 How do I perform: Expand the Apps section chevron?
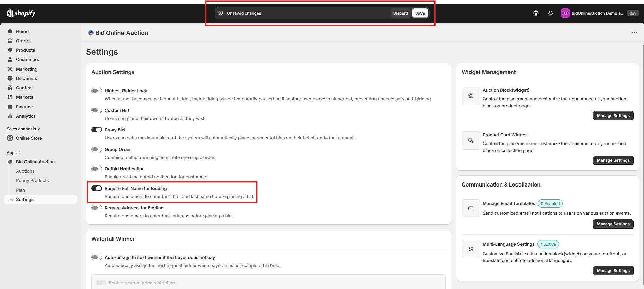tap(20, 152)
